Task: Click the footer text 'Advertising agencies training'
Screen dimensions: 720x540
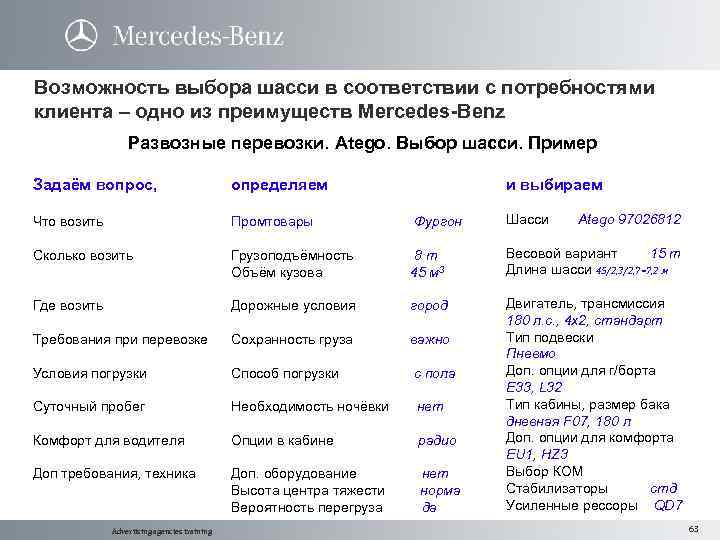Action: [x=162, y=531]
